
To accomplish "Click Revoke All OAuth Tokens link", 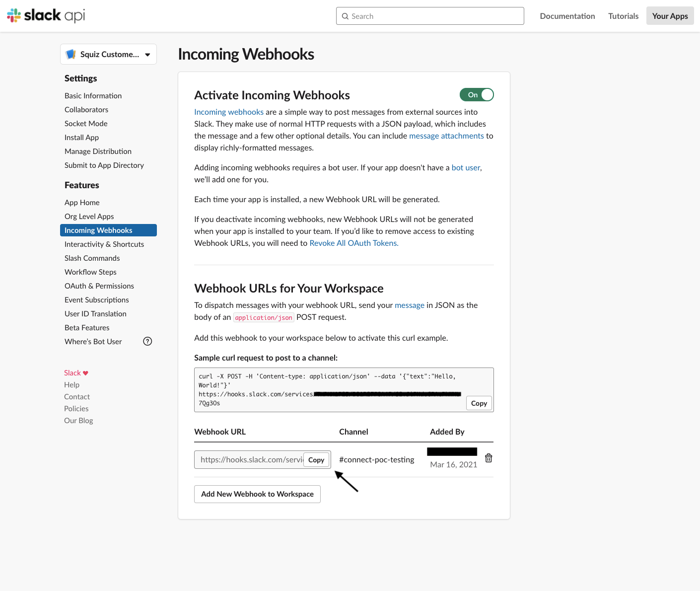I will coord(354,243).
